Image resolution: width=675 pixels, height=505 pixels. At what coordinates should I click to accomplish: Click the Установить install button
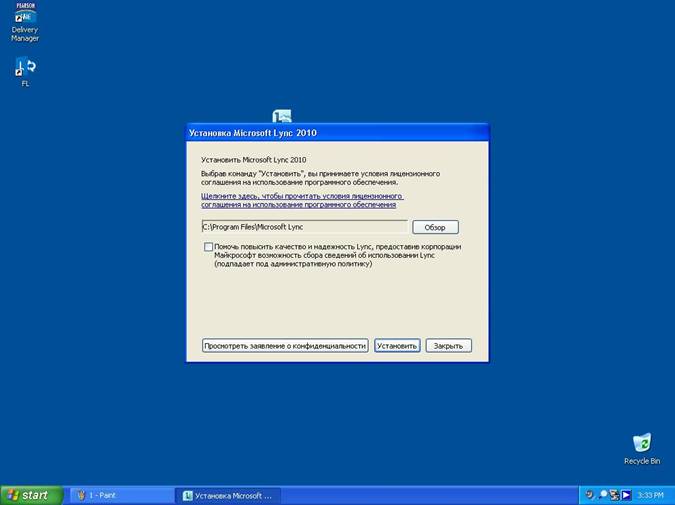(397, 346)
